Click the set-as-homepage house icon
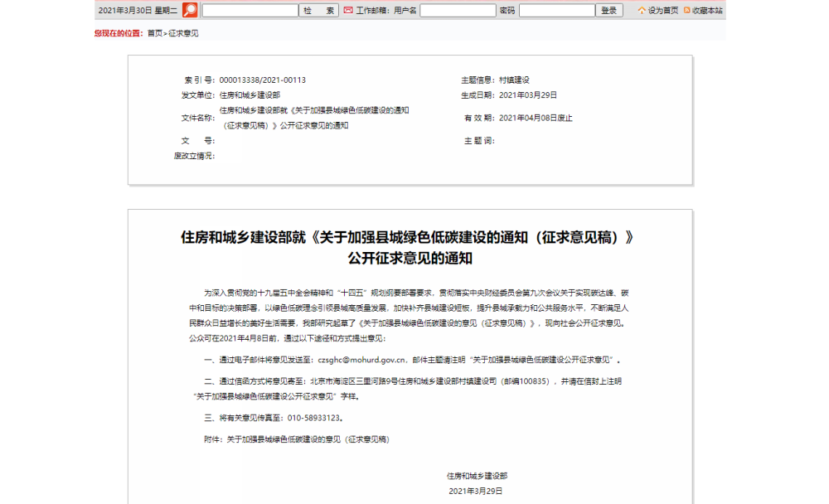Image resolution: width=829 pixels, height=504 pixels. tap(642, 11)
